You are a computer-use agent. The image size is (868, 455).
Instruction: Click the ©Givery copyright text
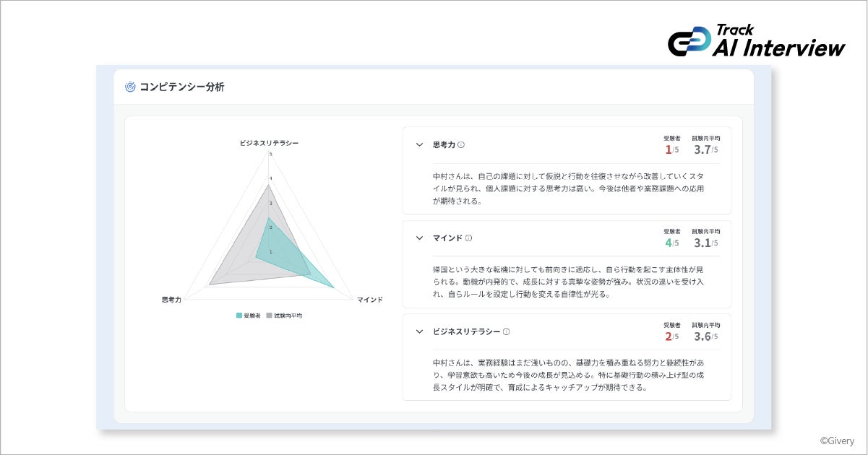click(x=837, y=441)
